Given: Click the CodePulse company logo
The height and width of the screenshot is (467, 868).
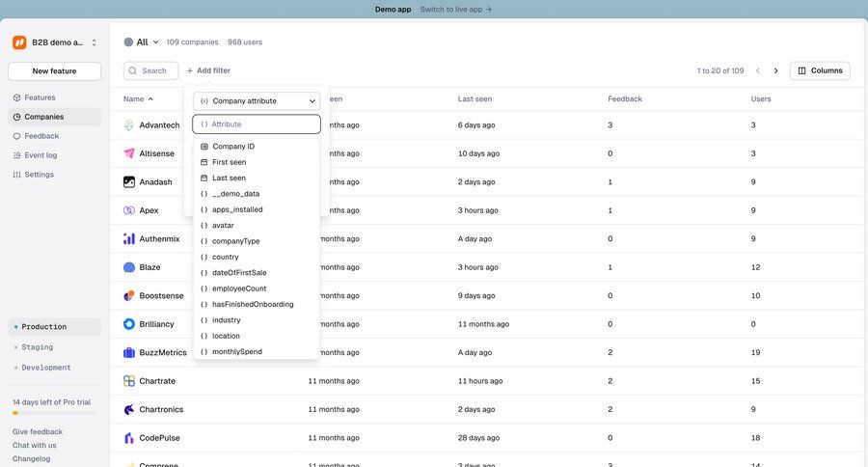Looking at the screenshot, I should pyautogui.click(x=129, y=438).
